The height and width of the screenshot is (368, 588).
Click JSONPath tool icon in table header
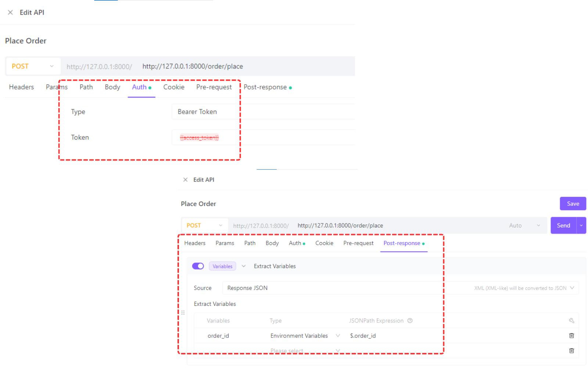click(x=571, y=321)
